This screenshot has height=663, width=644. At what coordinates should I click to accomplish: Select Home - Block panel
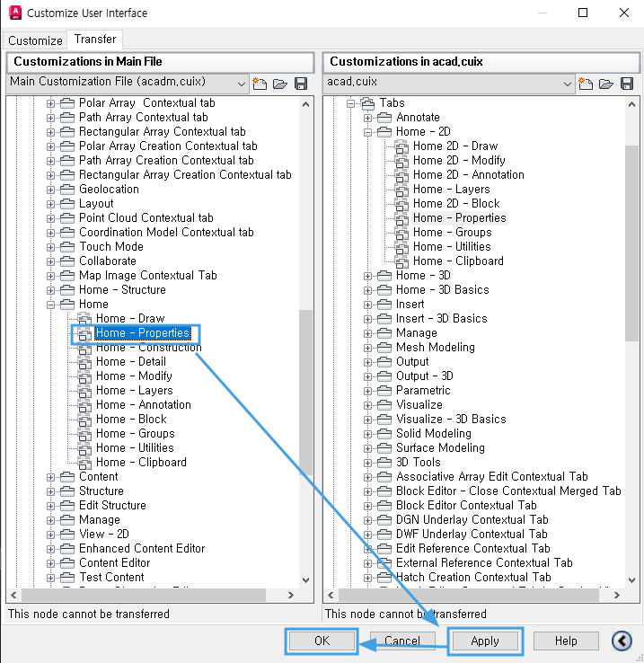[x=131, y=419]
